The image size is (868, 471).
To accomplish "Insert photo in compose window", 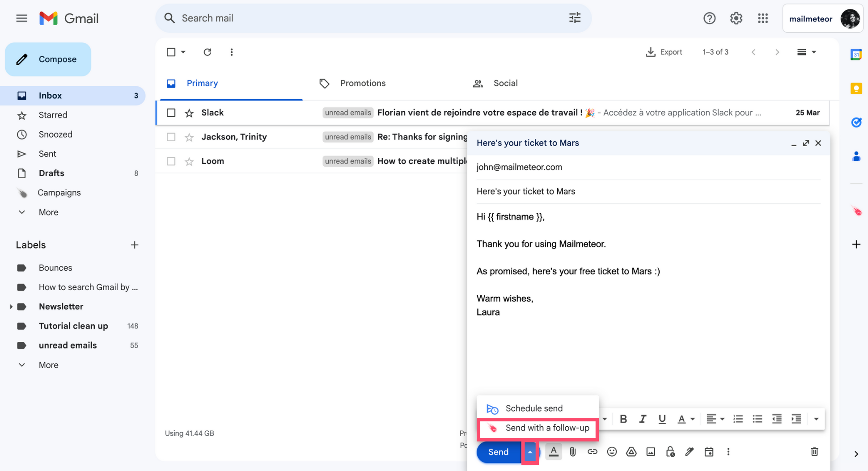I will (651, 452).
